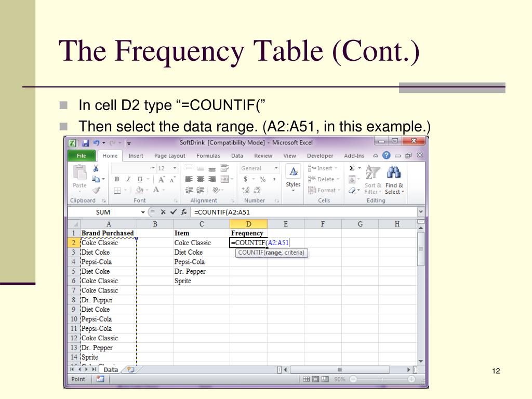The image size is (532, 399).
Task: Toggle Bold formatting
Action: [117, 179]
